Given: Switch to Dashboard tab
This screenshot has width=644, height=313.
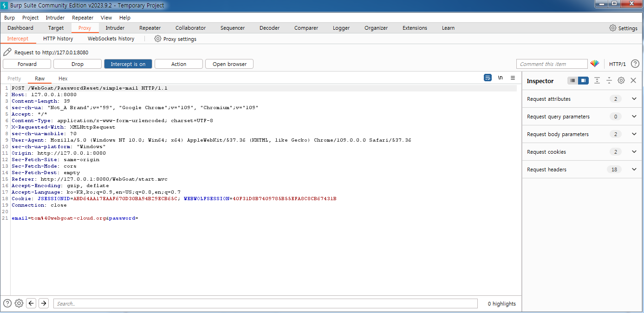Looking at the screenshot, I should coord(20,28).
